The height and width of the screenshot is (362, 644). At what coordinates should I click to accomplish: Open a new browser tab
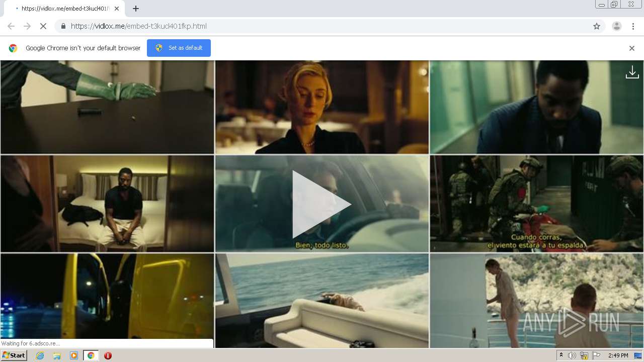(136, 9)
